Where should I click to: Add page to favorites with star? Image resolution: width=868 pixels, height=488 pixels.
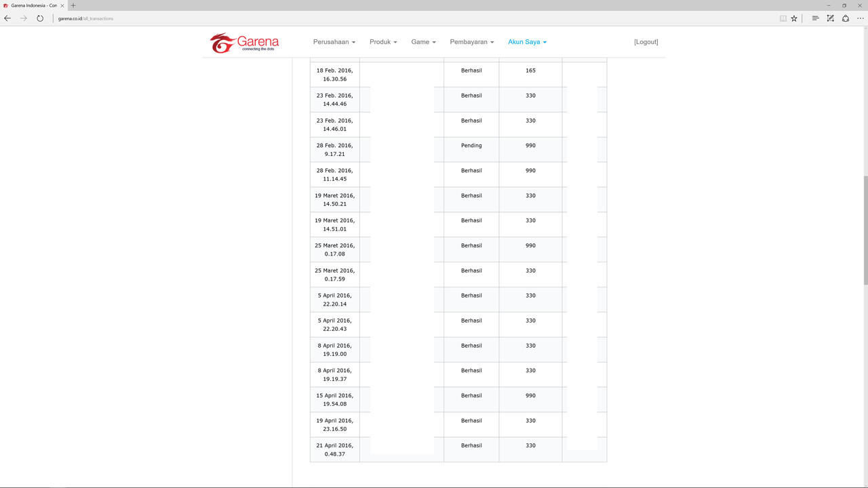(794, 18)
